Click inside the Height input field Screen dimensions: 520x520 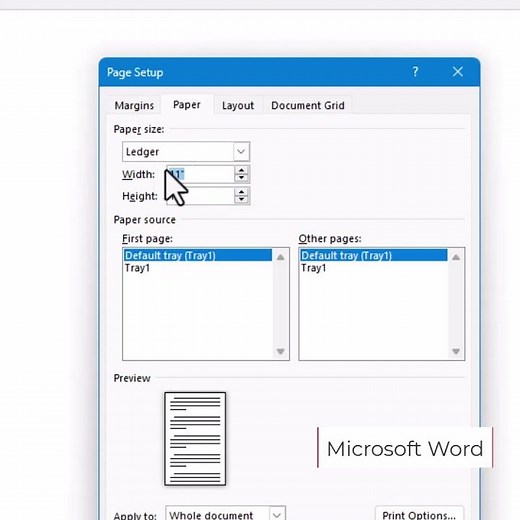coord(200,196)
